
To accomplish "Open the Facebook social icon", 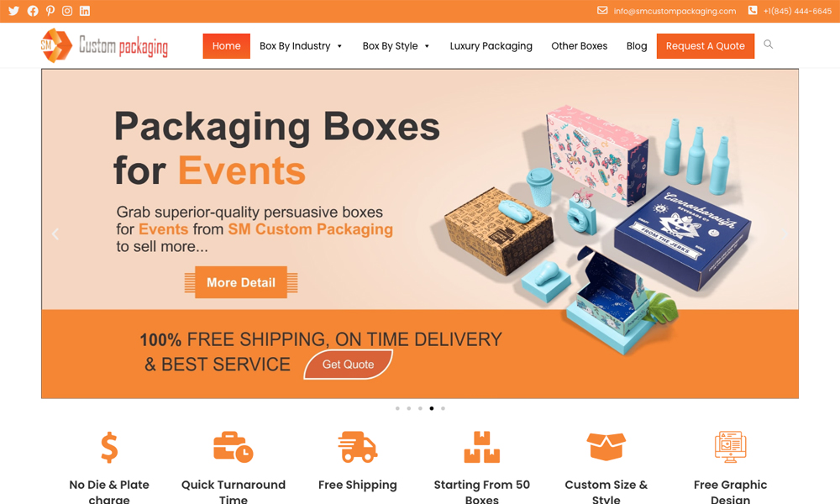I will (x=33, y=11).
